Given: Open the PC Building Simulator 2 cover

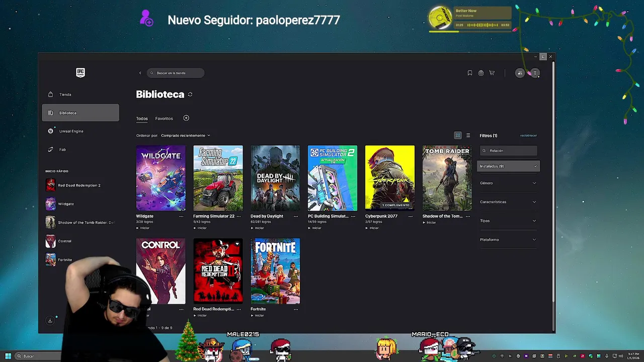Looking at the screenshot, I should [333, 178].
